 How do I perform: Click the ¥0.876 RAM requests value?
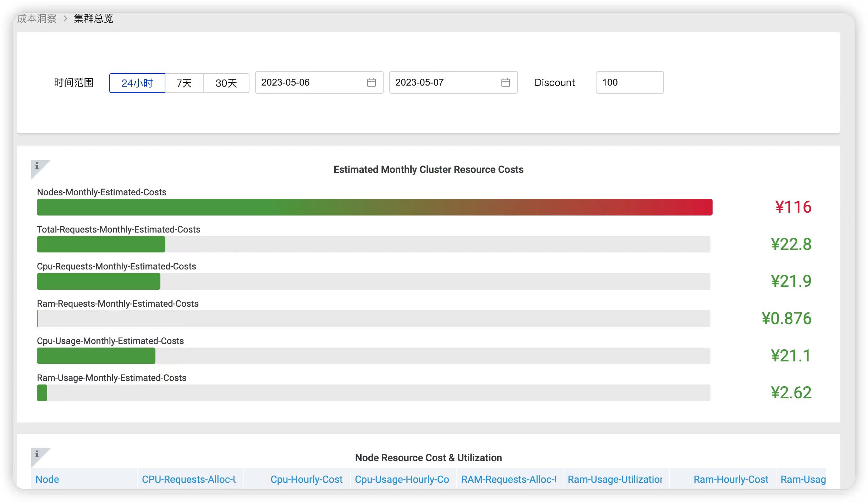point(786,318)
